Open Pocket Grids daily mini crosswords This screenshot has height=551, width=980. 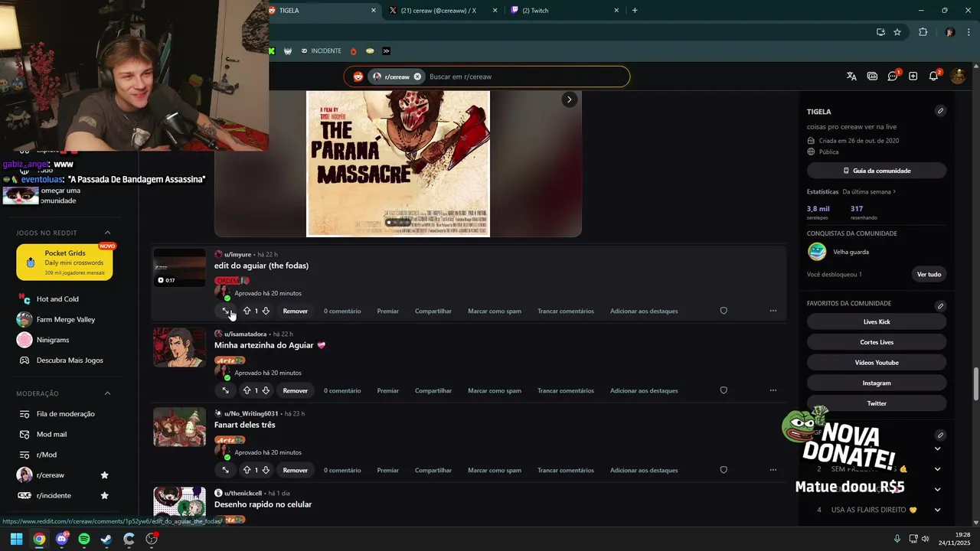tap(64, 262)
